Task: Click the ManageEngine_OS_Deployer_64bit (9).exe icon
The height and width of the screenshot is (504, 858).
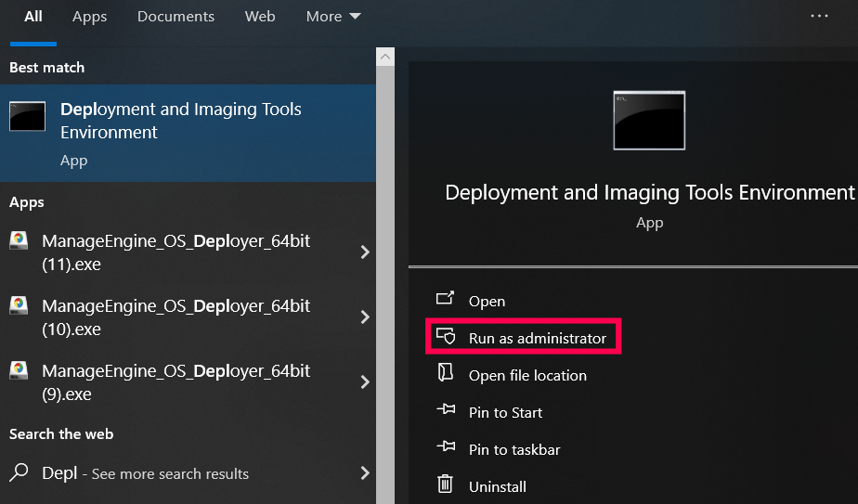Action: [x=19, y=369]
